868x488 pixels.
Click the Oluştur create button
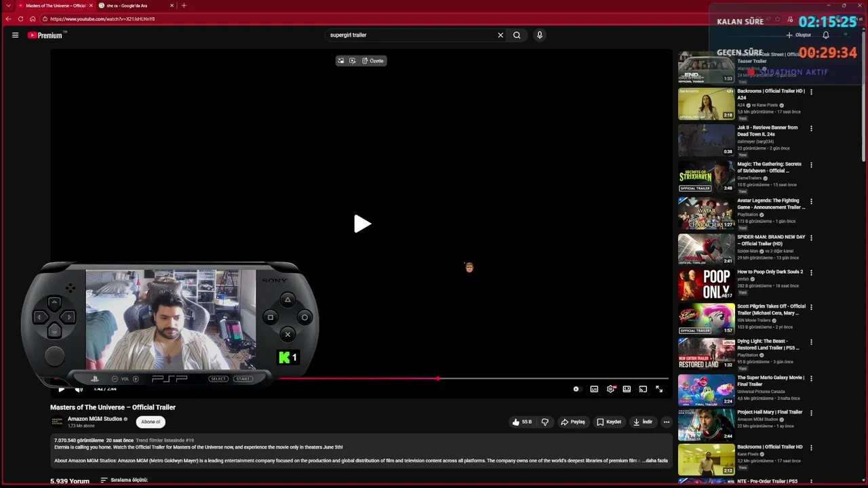click(799, 35)
